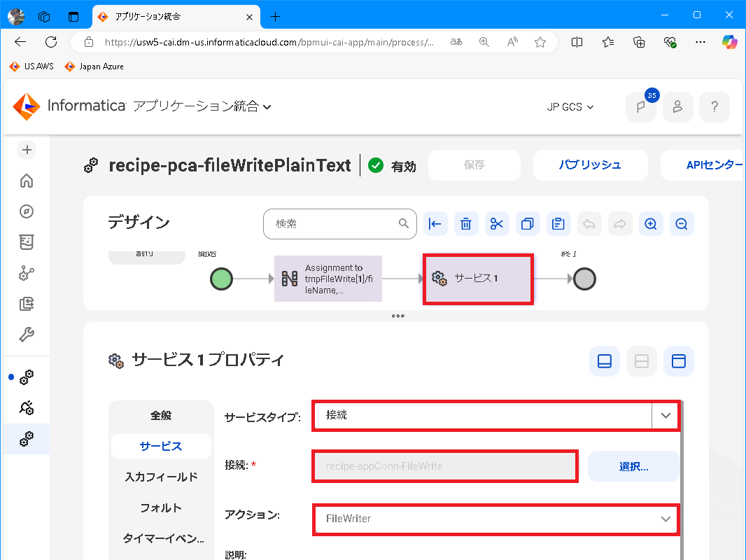Click the パブリッシュ button
This screenshot has width=746, height=560.
tap(590, 165)
